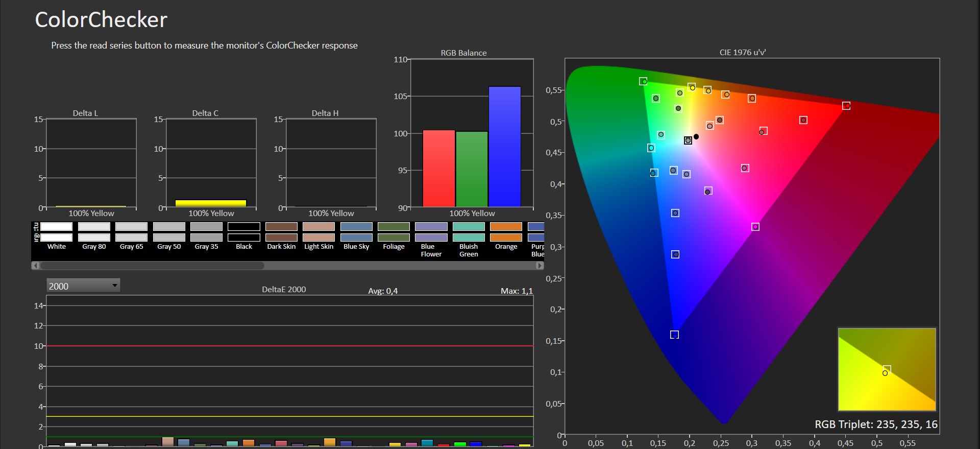Click the ColorChecker page heading
The height and width of the screenshot is (449, 980).
coord(101,19)
